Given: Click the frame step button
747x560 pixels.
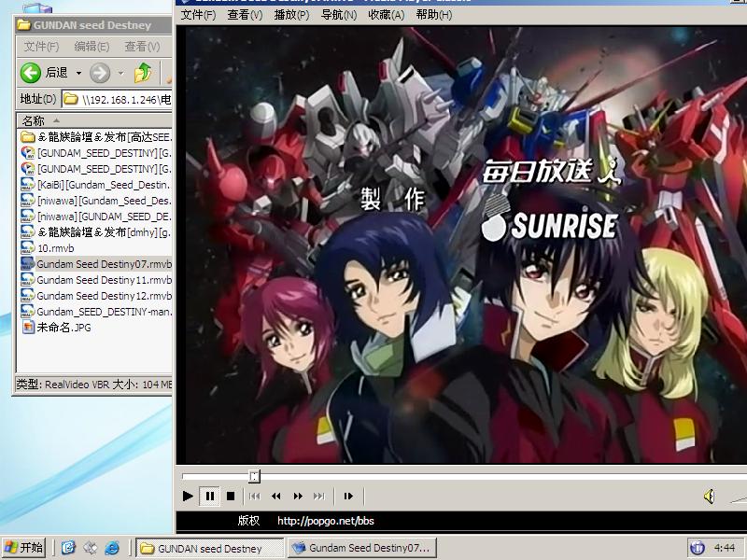Looking at the screenshot, I should click(x=348, y=497).
